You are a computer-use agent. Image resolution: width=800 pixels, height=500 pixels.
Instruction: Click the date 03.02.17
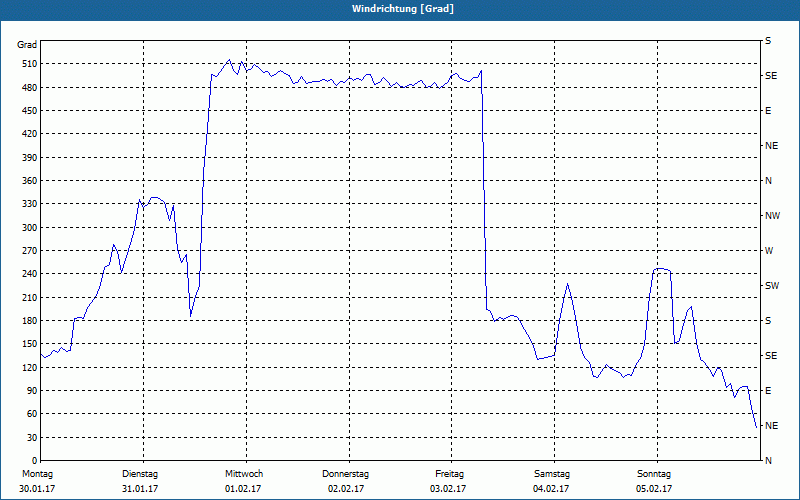(448, 489)
